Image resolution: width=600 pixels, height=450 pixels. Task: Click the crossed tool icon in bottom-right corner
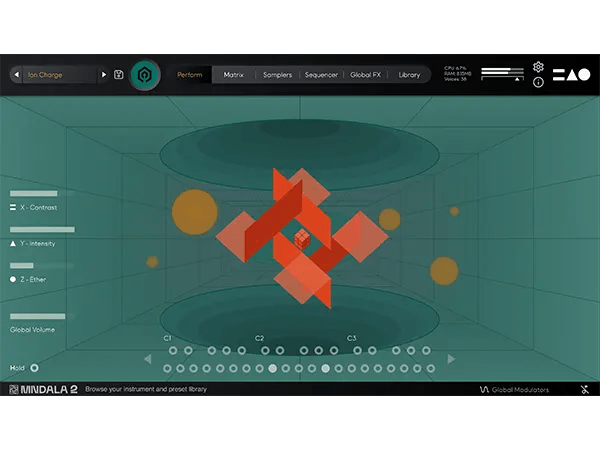pyautogui.click(x=584, y=390)
